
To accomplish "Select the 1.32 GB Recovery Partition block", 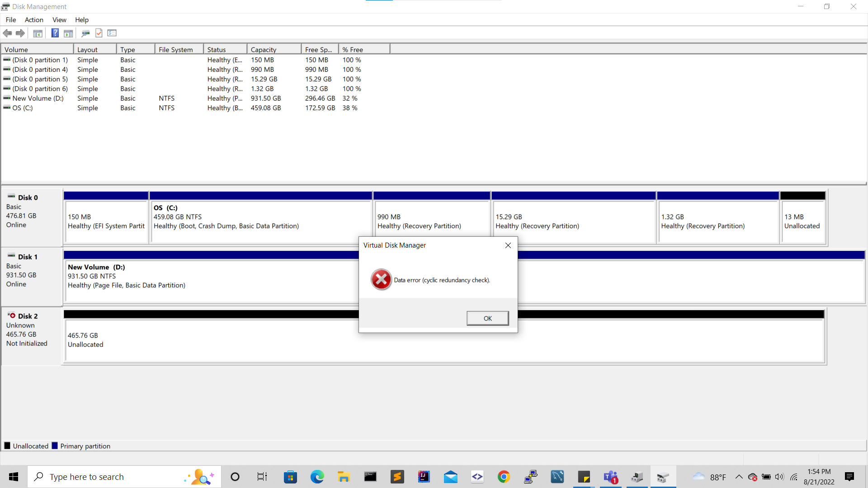I will point(718,218).
